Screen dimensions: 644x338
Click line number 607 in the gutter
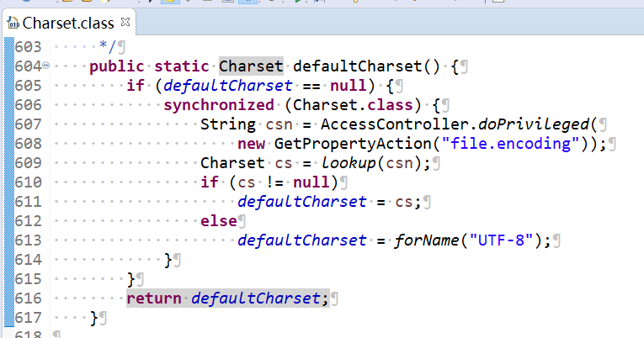[28, 124]
